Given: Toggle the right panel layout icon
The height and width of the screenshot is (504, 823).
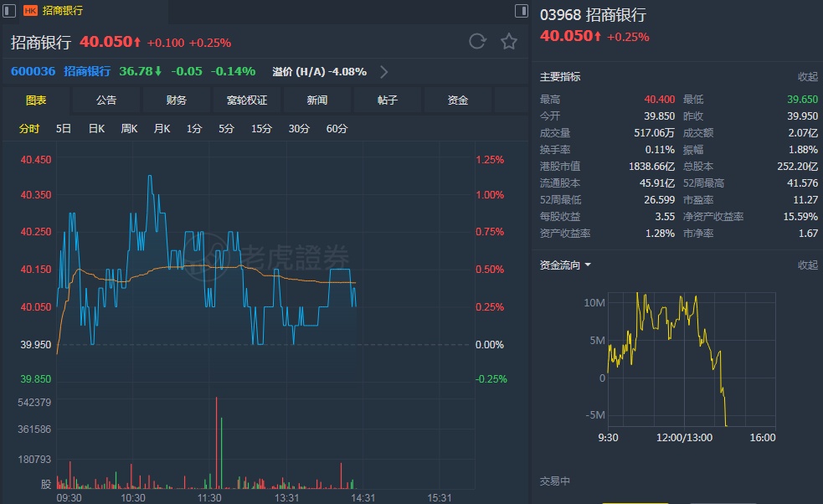Looking at the screenshot, I should tap(522, 11).
